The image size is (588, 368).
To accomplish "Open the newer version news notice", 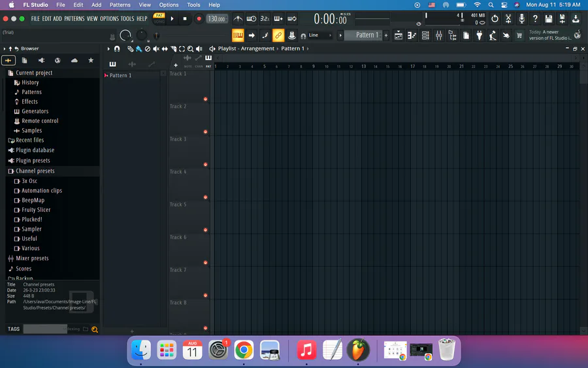I will click(550, 35).
